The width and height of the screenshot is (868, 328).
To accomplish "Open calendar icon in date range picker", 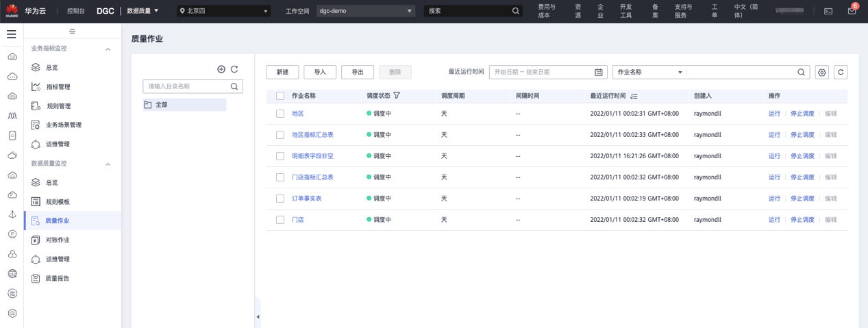I will (x=599, y=72).
